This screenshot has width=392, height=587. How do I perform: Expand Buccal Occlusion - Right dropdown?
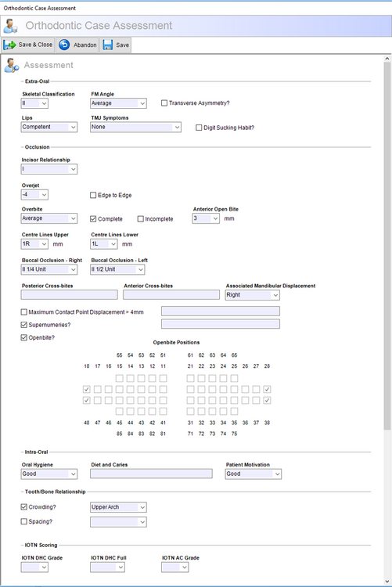click(49, 269)
